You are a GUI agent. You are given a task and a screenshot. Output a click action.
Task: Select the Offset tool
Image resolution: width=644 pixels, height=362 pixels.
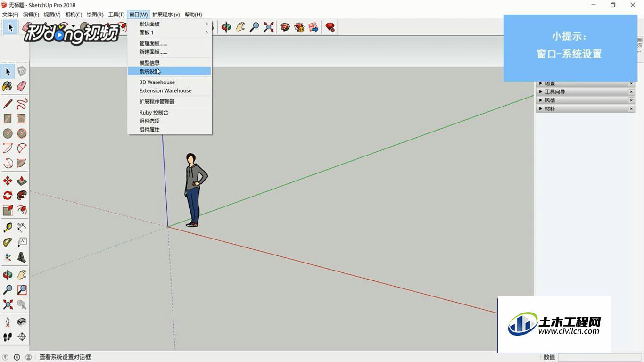(22, 210)
